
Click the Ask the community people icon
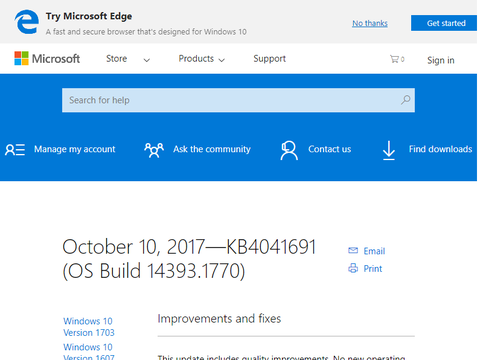154,150
